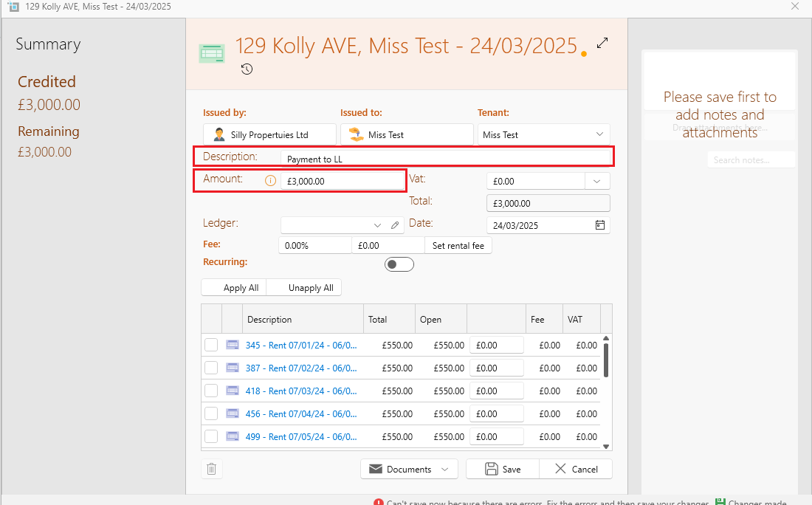Click the Fee percentage field 0.00%

click(x=315, y=246)
